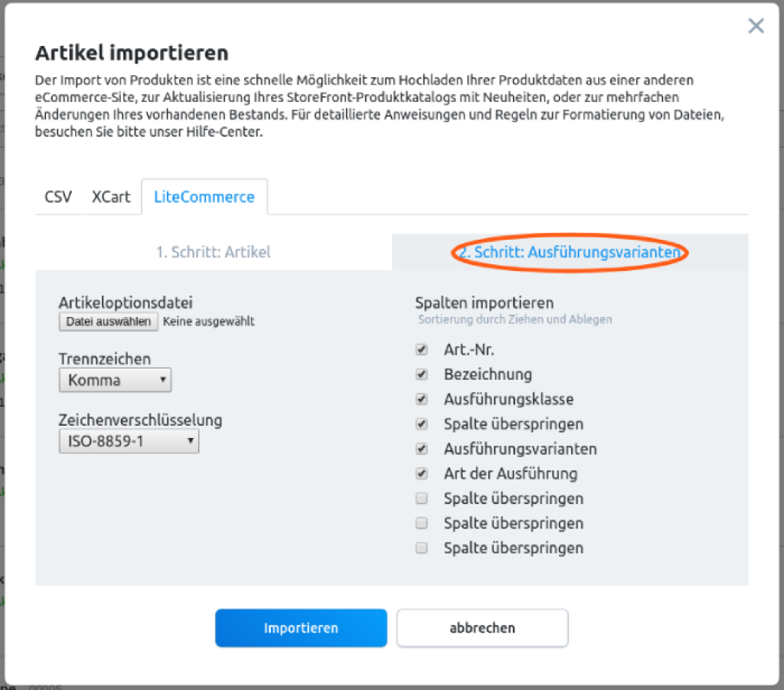Image resolution: width=784 pixels, height=690 pixels.
Task: Switch to the CSV tab
Action: [58, 197]
